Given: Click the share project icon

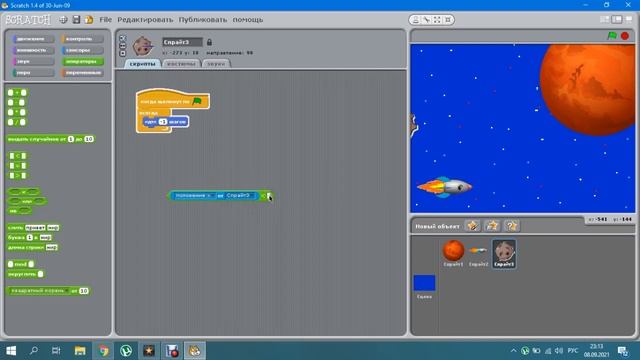Looking at the screenshot, I should tap(89, 20).
